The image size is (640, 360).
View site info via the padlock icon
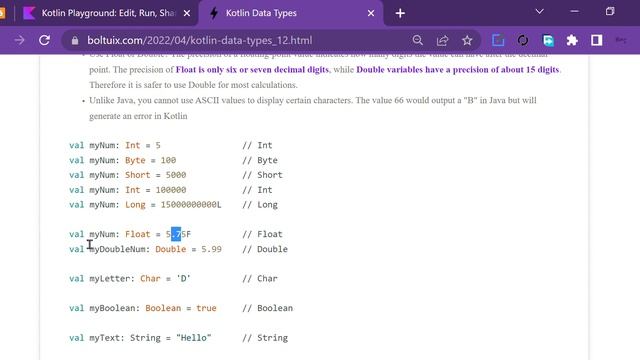coord(75,40)
